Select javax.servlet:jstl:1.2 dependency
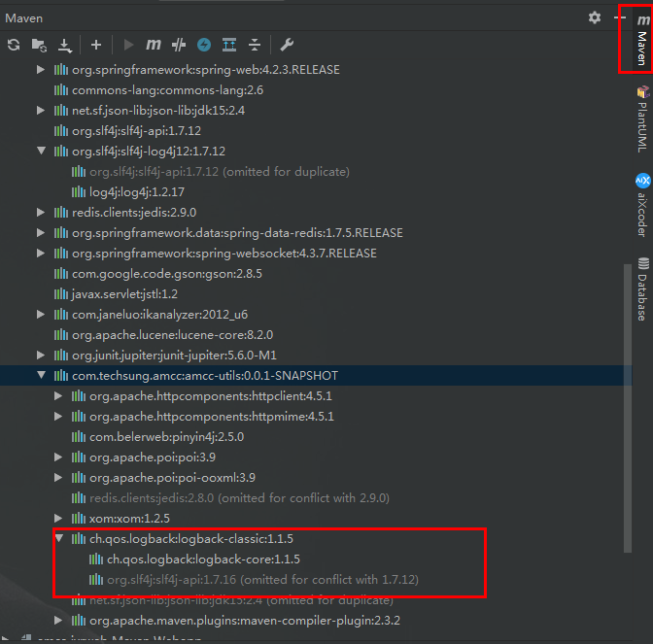 pyautogui.click(x=124, y=294)
